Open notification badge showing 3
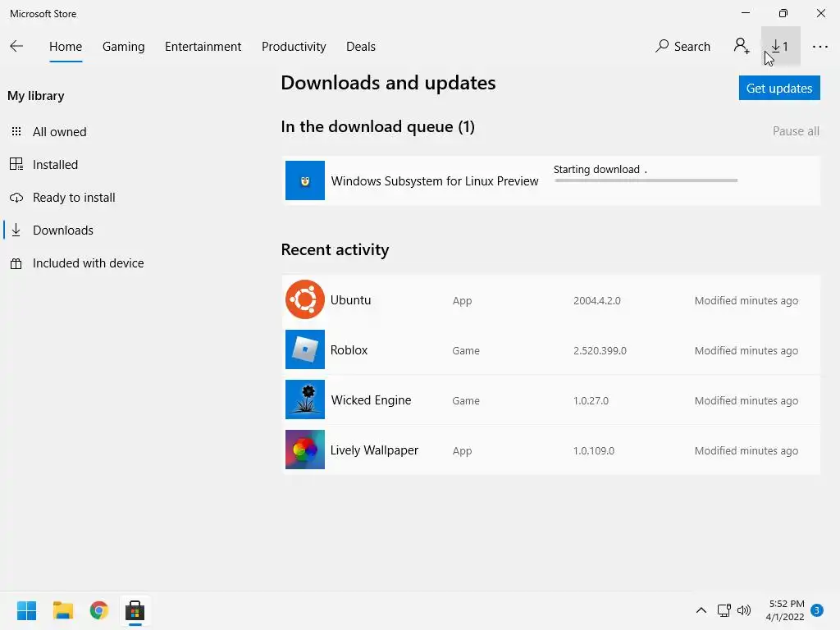 [817, 610]
